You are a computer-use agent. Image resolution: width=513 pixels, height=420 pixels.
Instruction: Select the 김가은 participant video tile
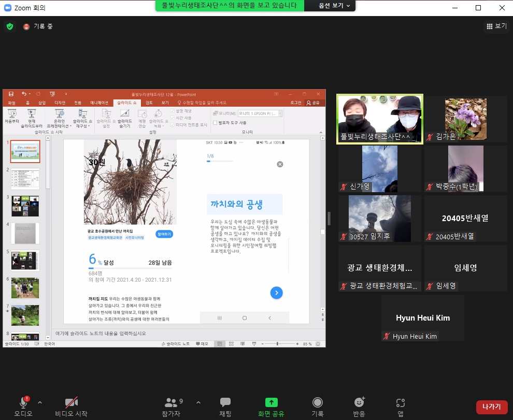pyautogui.click(x=466, y=119)
